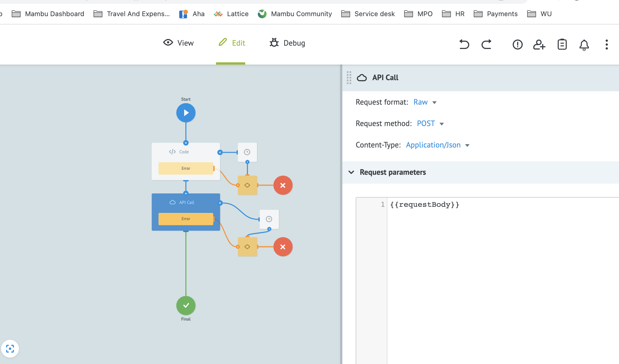Select the condition node below the timer
619x364 pixels.
(247, 185)
